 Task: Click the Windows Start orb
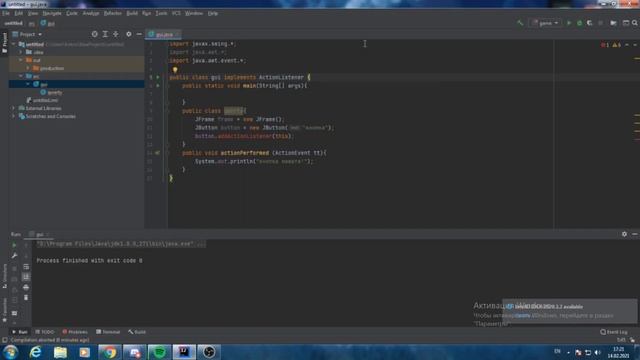[10, 352]
